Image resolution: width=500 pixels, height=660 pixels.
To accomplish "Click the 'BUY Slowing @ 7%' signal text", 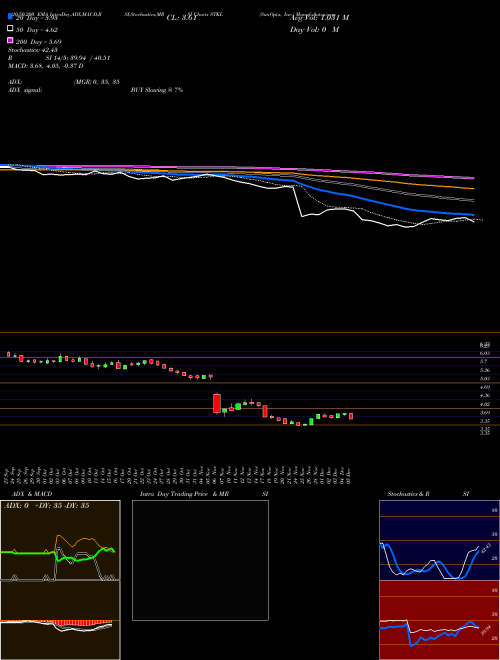I will [x=157, y=90].
